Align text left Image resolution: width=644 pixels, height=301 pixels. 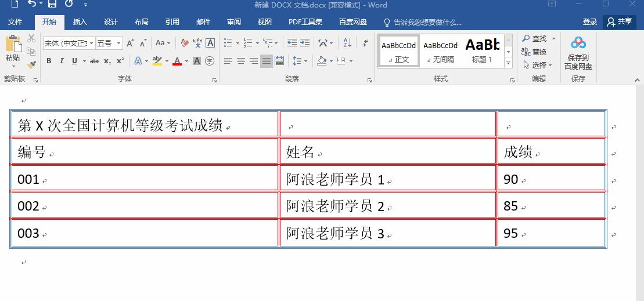228,61
